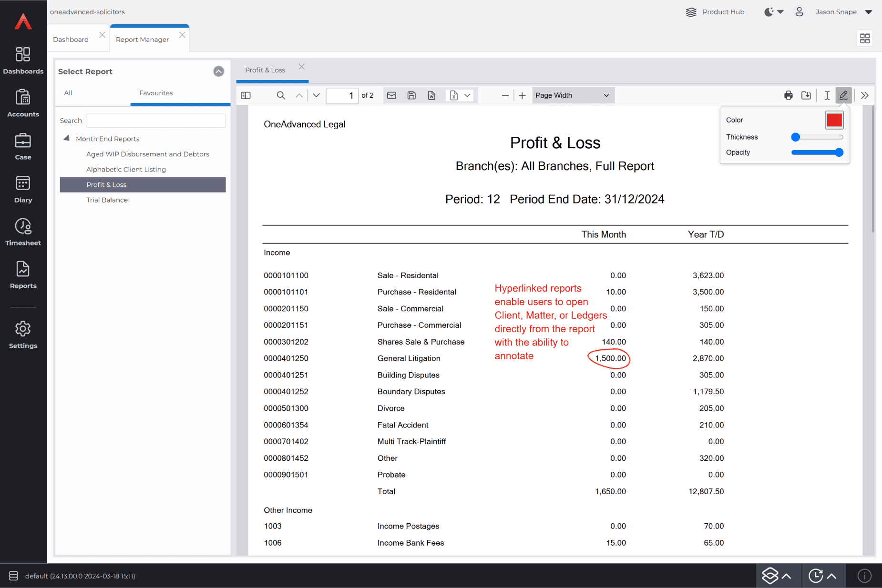
Task: Click the email report envelope icon
Action: click(391, 95)
